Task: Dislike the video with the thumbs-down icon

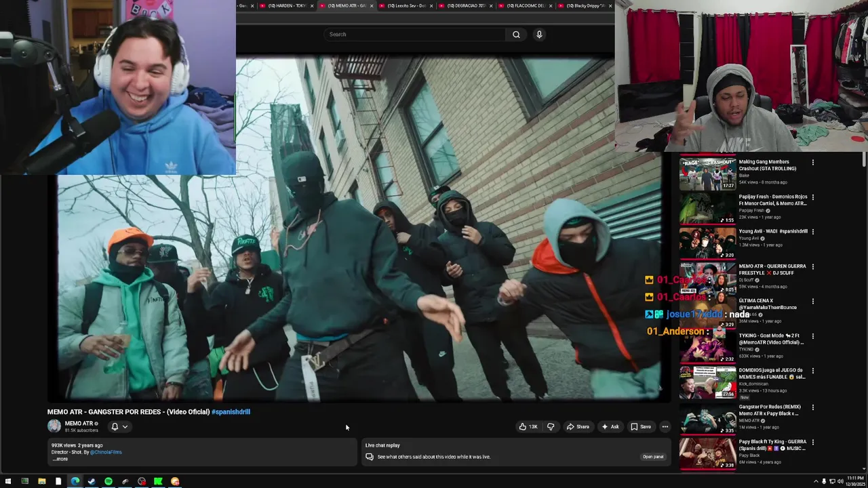Action: coord(551,427)
